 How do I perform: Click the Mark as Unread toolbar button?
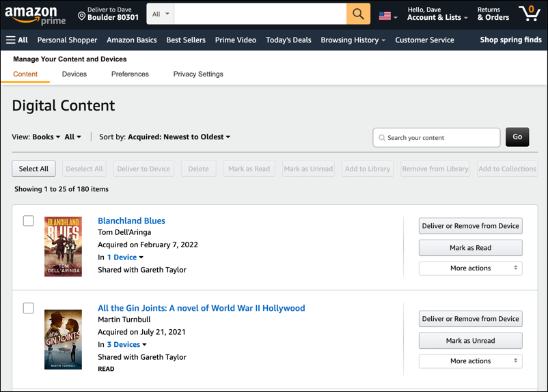point(308,169)
